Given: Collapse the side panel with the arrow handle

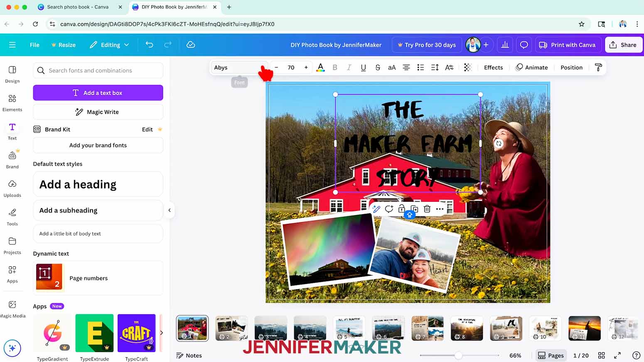Looking at the screenshot, I should click(x=170, y=210).
